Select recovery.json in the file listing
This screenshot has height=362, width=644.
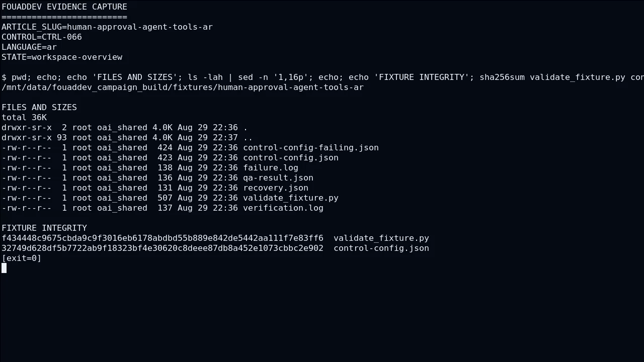click(276, 188)
